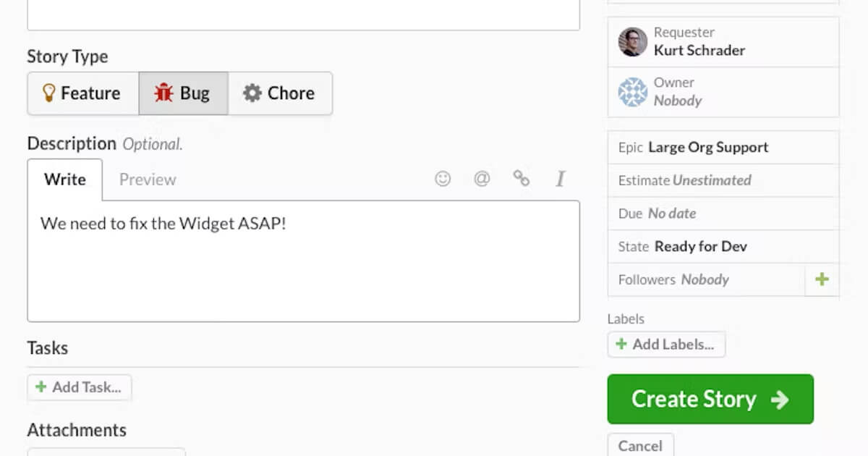This screenshot has height=456, width=868.
Task: Insert an emoji into the description
Action: [442, 179]
